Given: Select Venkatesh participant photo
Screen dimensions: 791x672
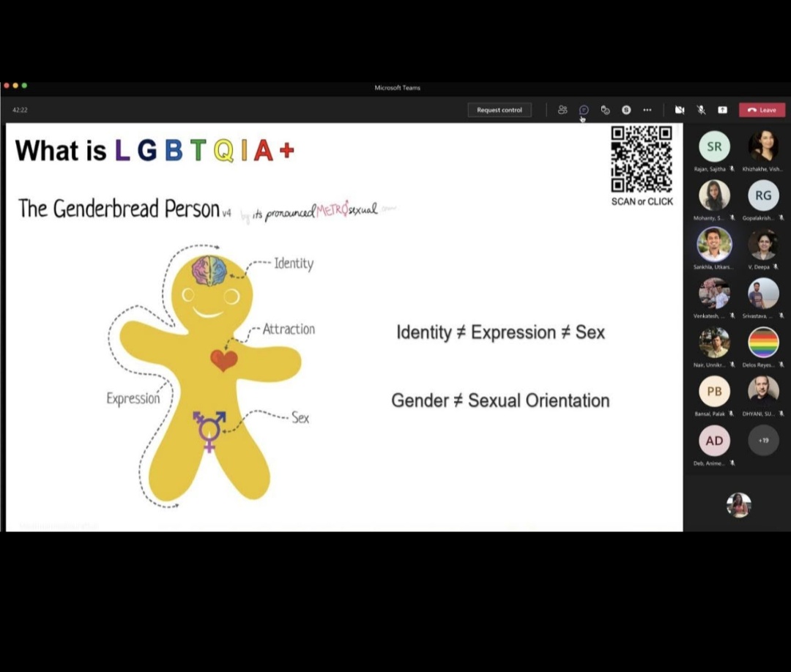Looking at the screenshot, I should [714, 294].
